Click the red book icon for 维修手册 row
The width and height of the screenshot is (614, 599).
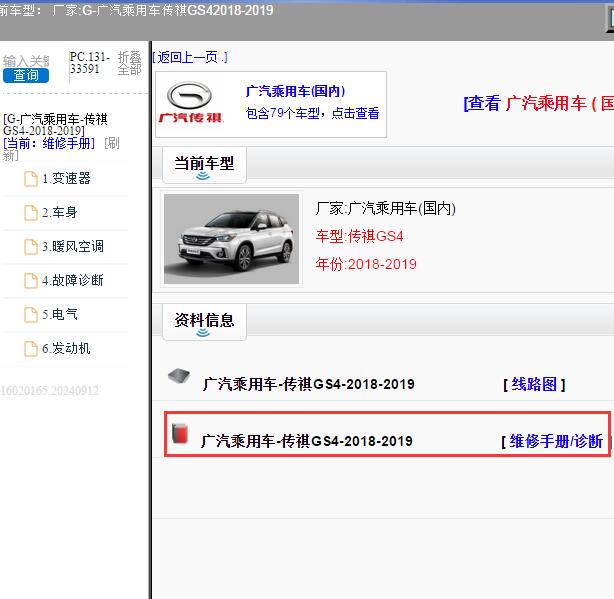(x=180, y=433)
